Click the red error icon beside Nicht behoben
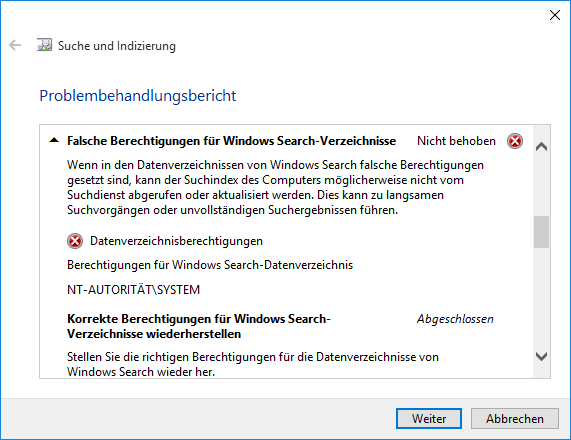Image resolution: width=571 pixels, height=440 pixels. [x=515, y=141]
